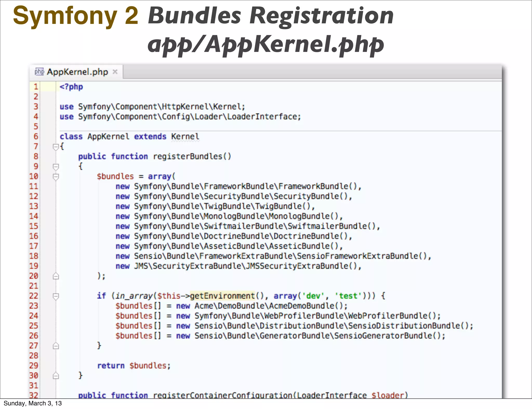Select the AppKernel.php editor tab
Viewport: 532px width, 409px height.
click(76, 72)
